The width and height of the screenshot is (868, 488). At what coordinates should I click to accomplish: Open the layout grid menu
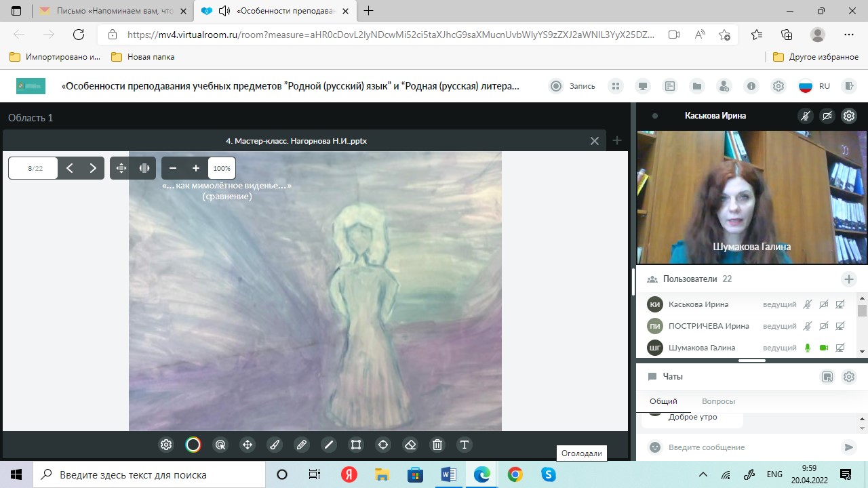click(x=616, y=86)
